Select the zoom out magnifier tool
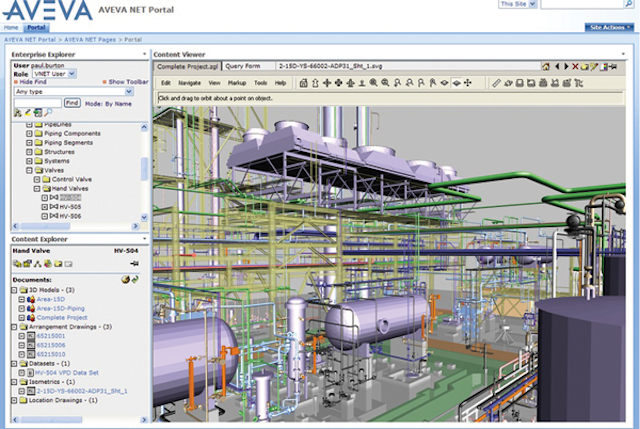 click(x=385, y=83)
